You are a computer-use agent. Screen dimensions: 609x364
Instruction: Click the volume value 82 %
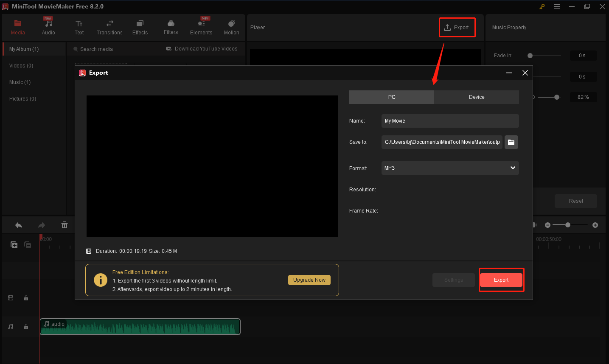tap(583, 97)
